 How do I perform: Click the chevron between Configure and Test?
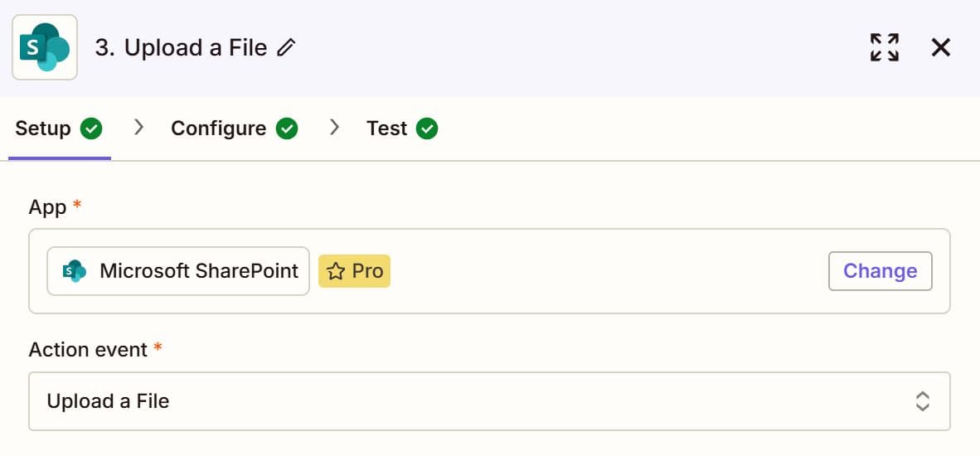[335, 128]
